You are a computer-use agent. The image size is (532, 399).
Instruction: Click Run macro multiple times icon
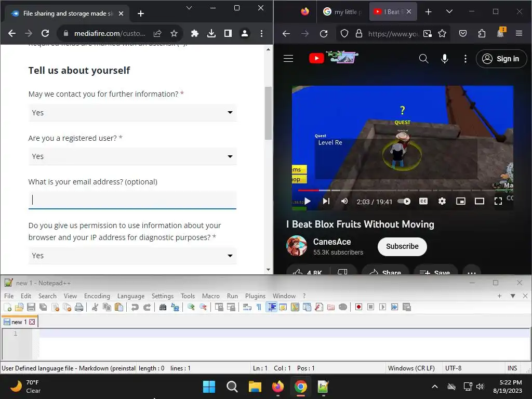point(395,307)
